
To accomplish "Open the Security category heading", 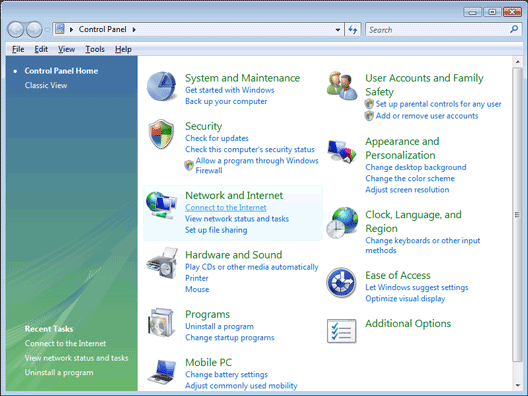I will 203,126.
